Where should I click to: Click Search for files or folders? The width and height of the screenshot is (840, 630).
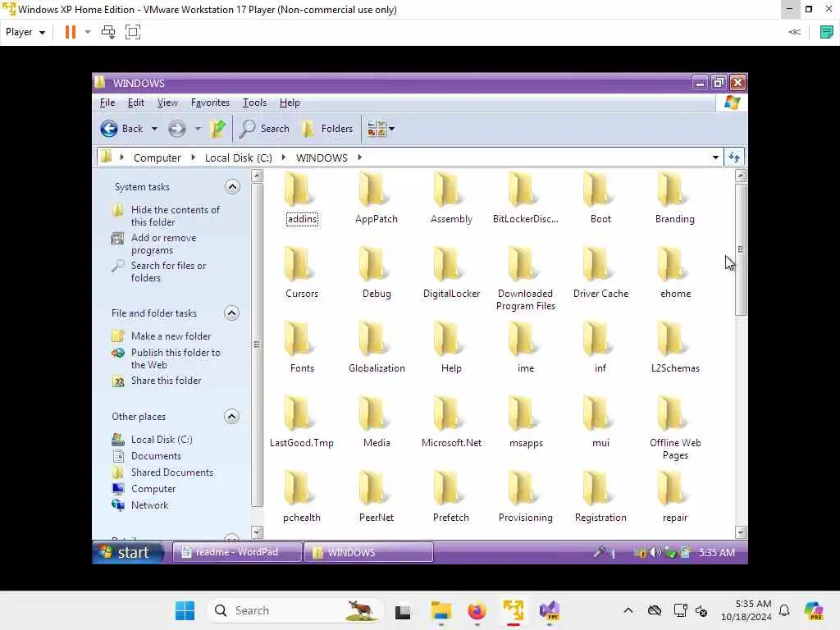tap(168, 272)
